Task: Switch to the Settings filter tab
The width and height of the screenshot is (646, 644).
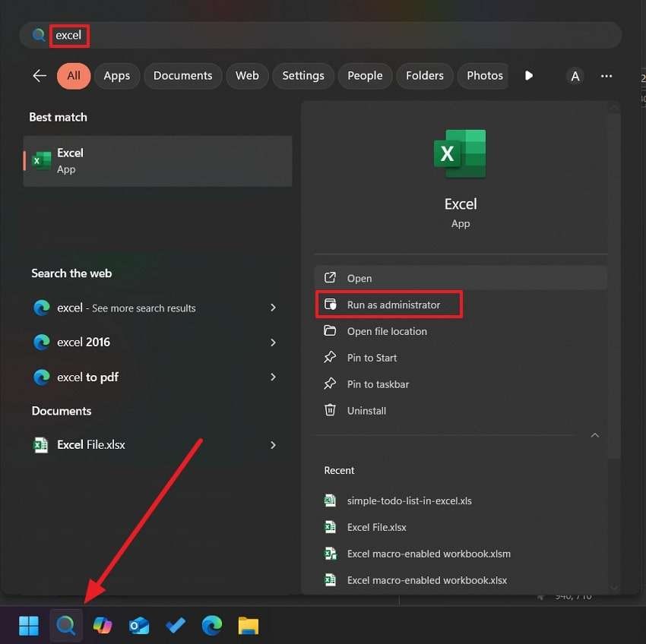Action: click(303, 76)
